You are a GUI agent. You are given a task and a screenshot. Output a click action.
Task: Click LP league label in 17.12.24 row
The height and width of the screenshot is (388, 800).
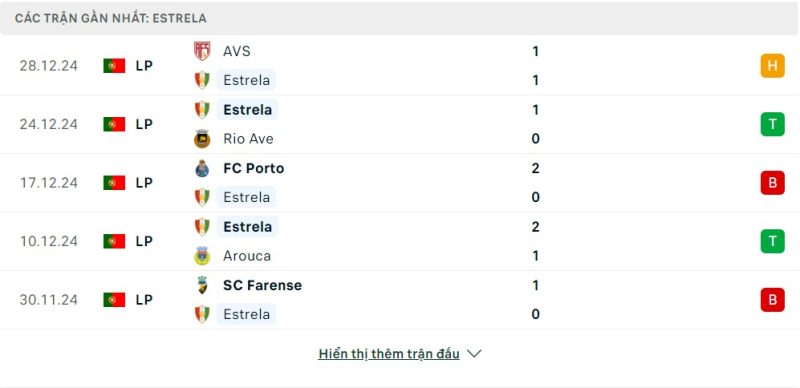pyautogui.click(x=144, y=183)
